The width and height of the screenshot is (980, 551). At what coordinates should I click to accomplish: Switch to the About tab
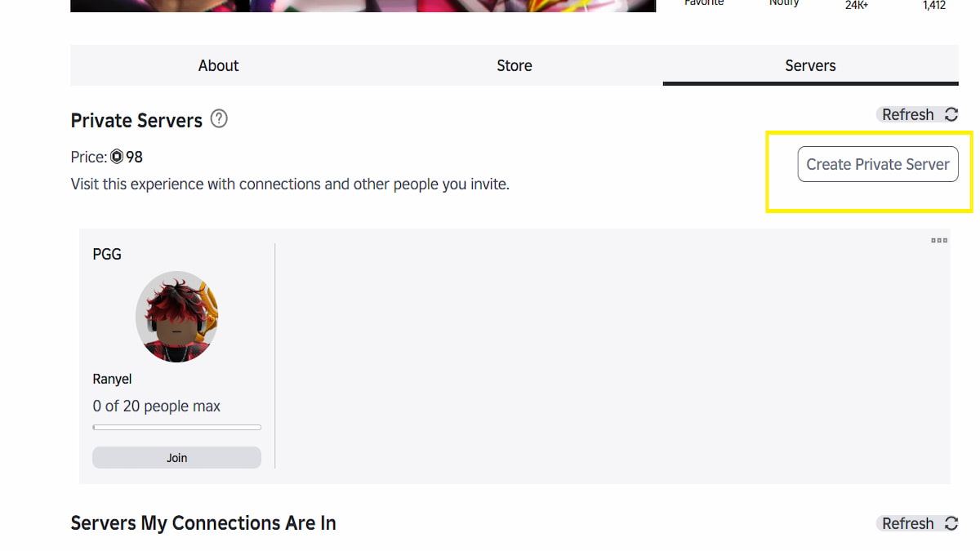[x=218, y=65]
